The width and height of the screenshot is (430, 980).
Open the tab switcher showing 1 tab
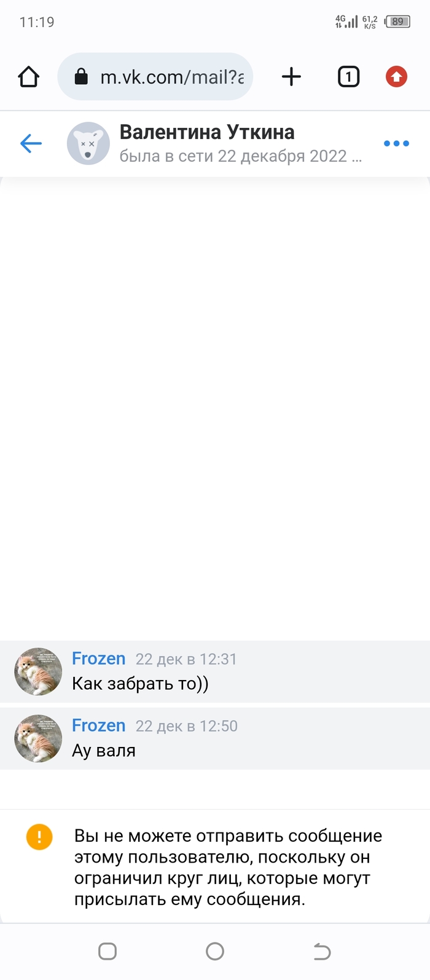pyautogui.click(x=348, y=77)
